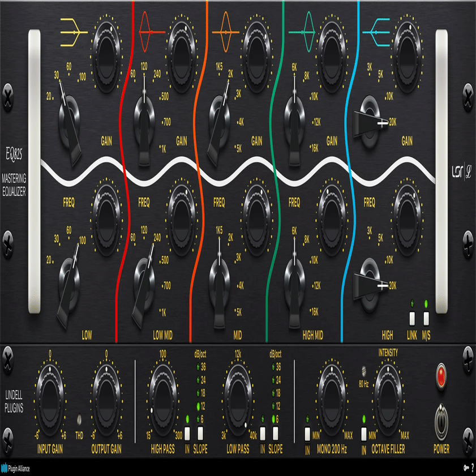Click the upper row LOW band gain knob
Image resolution: width=476 pixels, height=476 pixels.
106,57
